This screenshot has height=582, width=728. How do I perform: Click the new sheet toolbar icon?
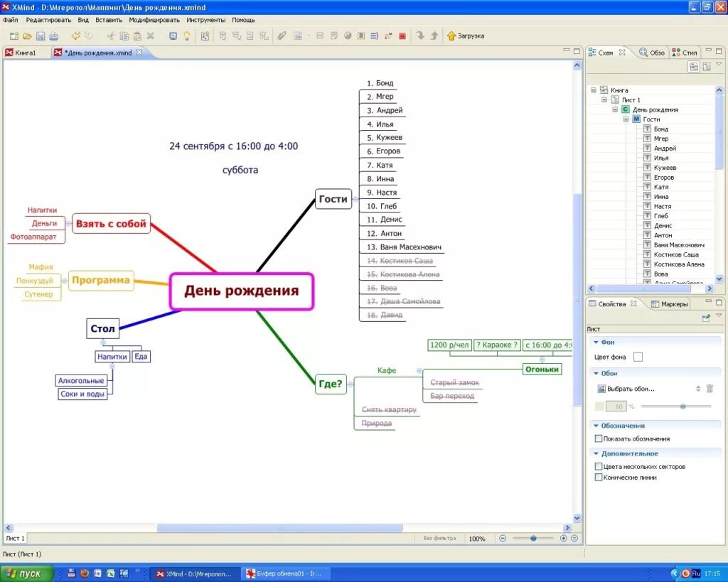(205, 36)
